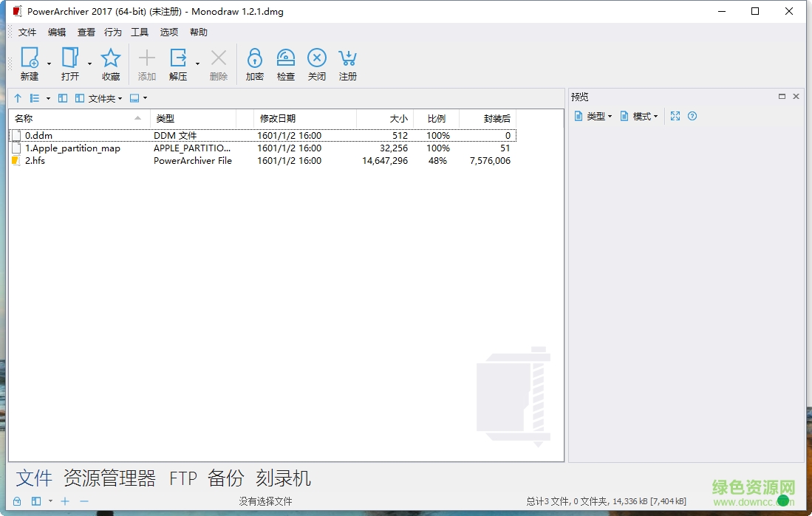
Task: Open the 工具 (Tools) menu
Action: point(140,32)
